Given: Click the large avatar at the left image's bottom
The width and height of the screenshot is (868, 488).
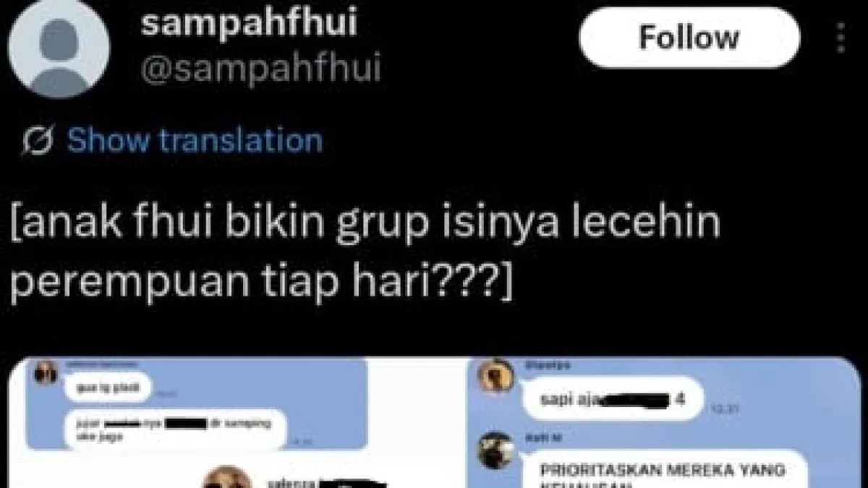Looking at the screenshot, I should pos(227,477).
